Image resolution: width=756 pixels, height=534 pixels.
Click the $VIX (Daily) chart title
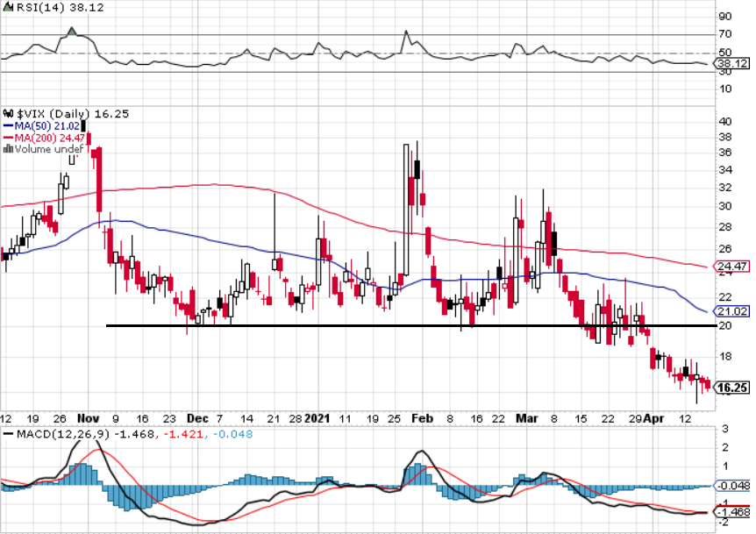click(53, 114)
